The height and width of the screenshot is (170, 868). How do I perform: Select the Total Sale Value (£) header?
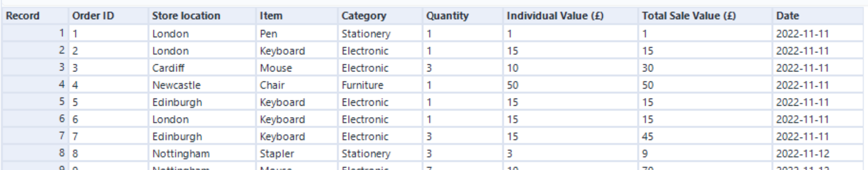click(689, 16)
